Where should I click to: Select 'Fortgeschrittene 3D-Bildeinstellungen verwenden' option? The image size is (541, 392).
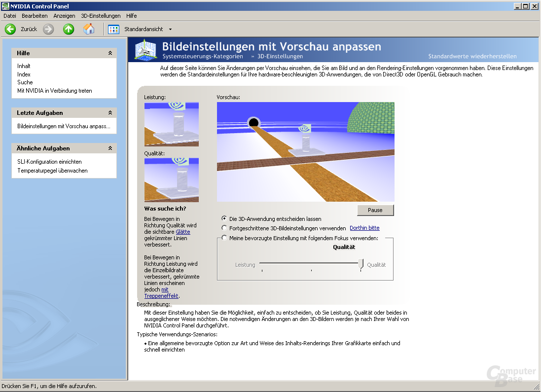point(224,228)
